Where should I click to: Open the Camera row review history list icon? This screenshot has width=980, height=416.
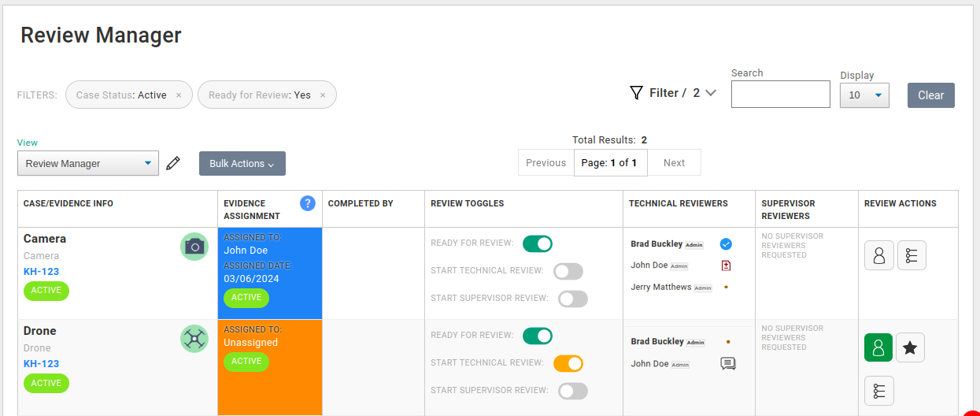point(912,255)
